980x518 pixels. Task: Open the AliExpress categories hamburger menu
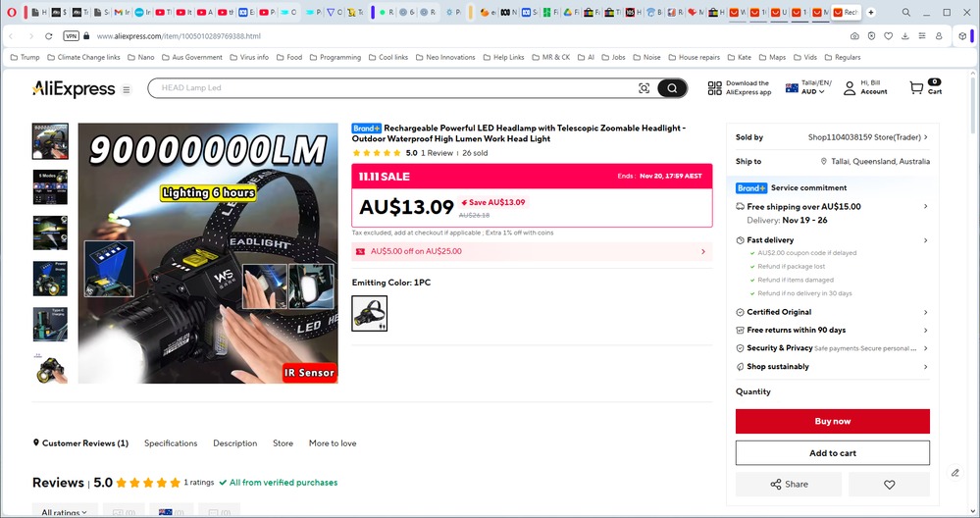coord(126,89)
